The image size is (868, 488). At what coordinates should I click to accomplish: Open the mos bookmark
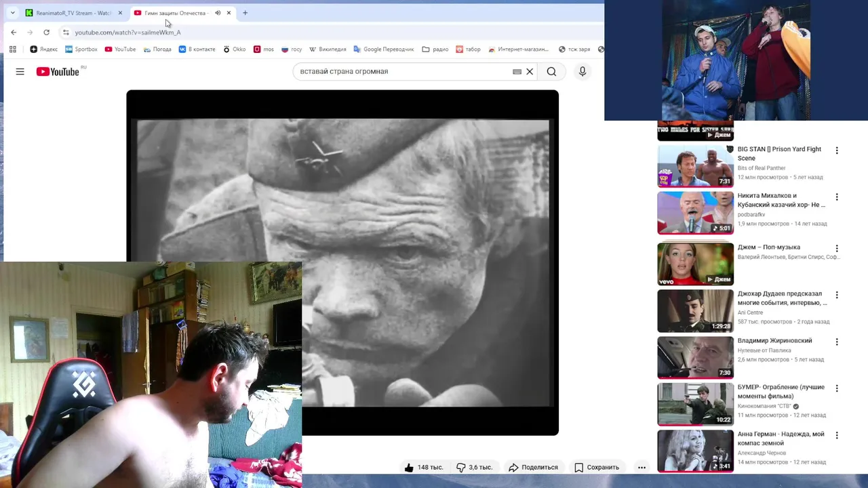coord(263,49)
